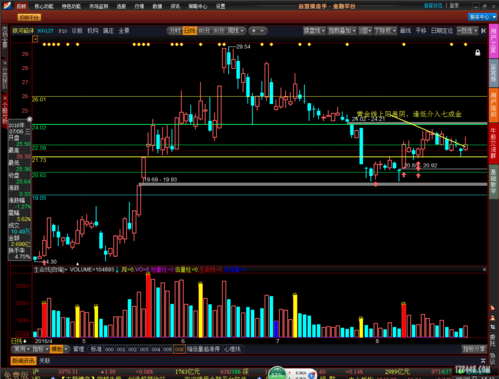Zoom in the chart with plus button
The width and height of the screenshot is (499, 379).
pos(254,31)
